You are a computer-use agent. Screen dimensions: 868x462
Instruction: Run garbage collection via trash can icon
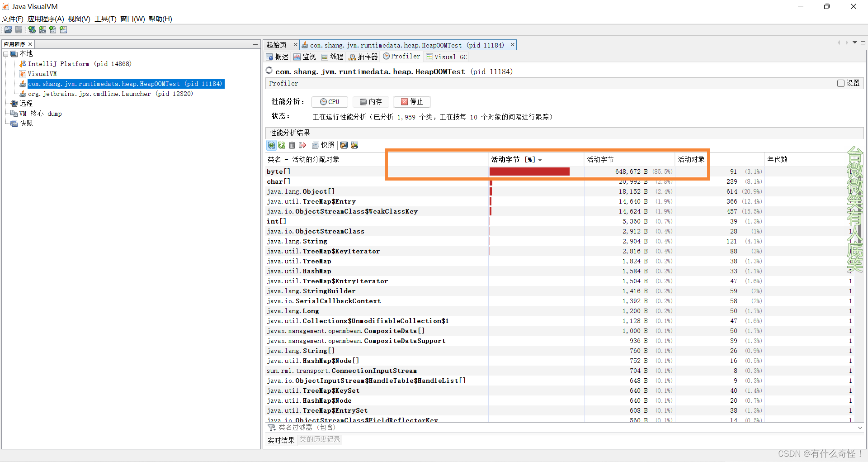click(x=292, y=145)
